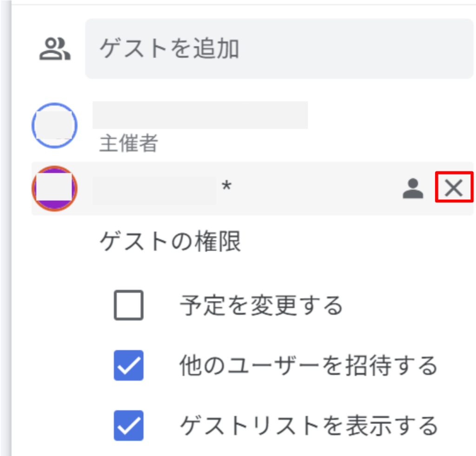Image resolution: width=476 pixels, height=456 pixels.
Task: Click the guest's purple avatar
Action: 54,189
